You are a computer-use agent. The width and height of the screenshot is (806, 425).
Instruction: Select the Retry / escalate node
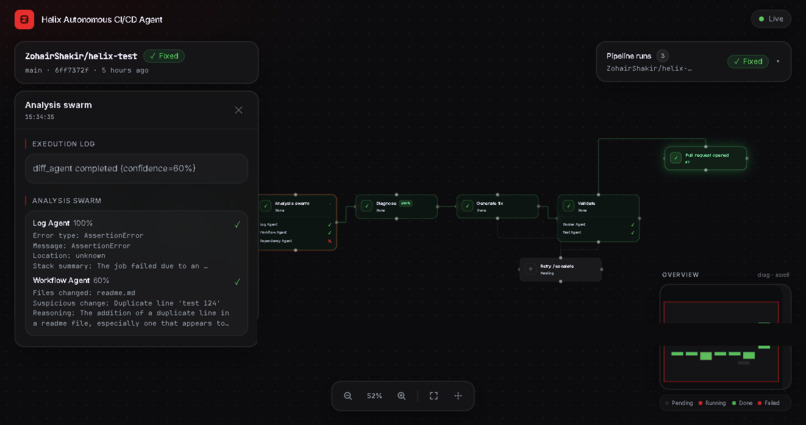click(560, 270)
